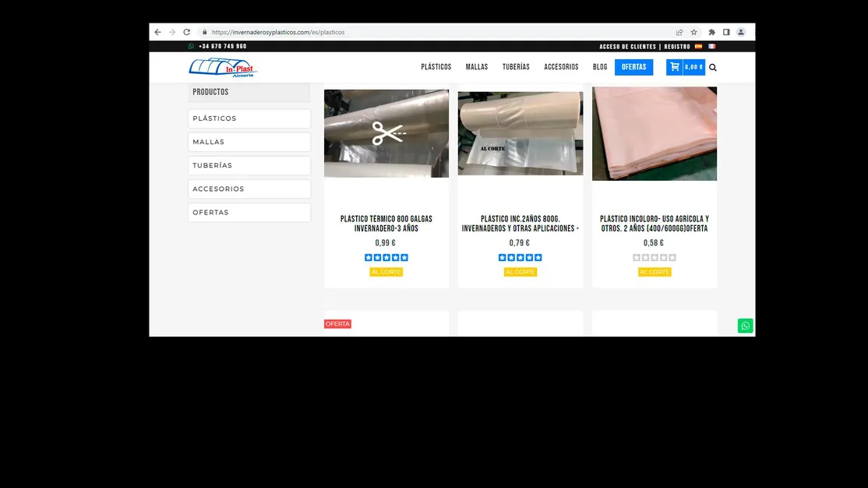Select Tuberías in the Productos sidebar

[x=249, y=165]
